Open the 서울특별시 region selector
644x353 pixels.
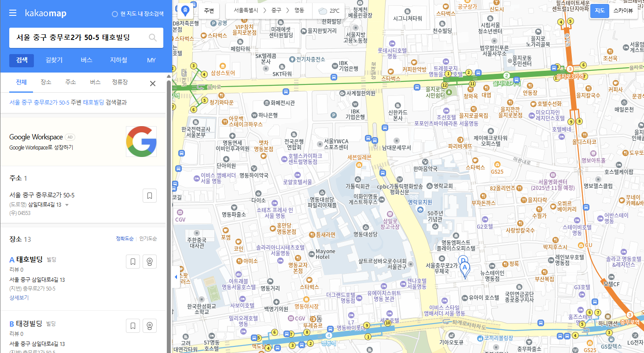(x=246, y=11)
